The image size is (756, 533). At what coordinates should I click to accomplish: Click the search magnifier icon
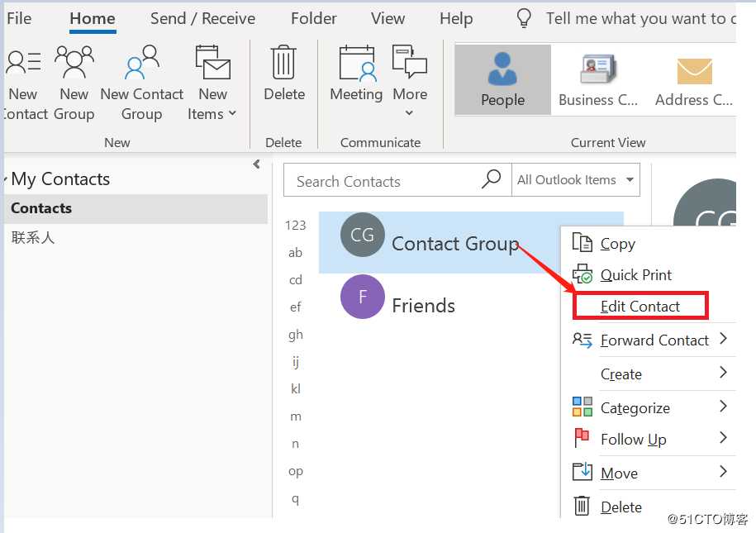point(491,179)
